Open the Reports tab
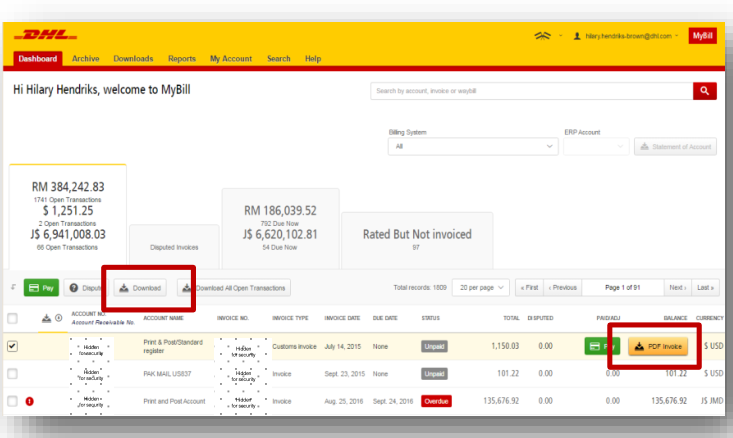Screen dimensions: 733x438 pos(182,59)
